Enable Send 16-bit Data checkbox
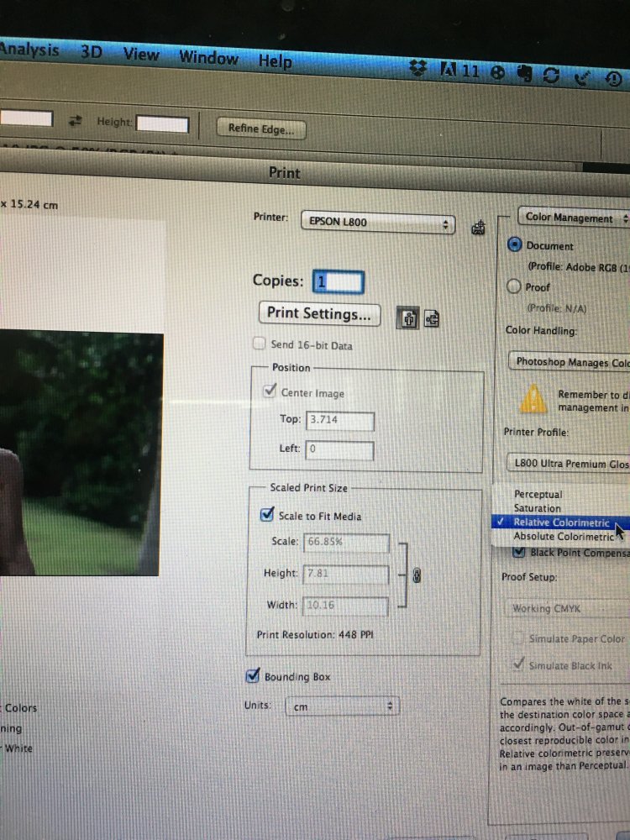The image size is (630, 840). tap(260, 344)
